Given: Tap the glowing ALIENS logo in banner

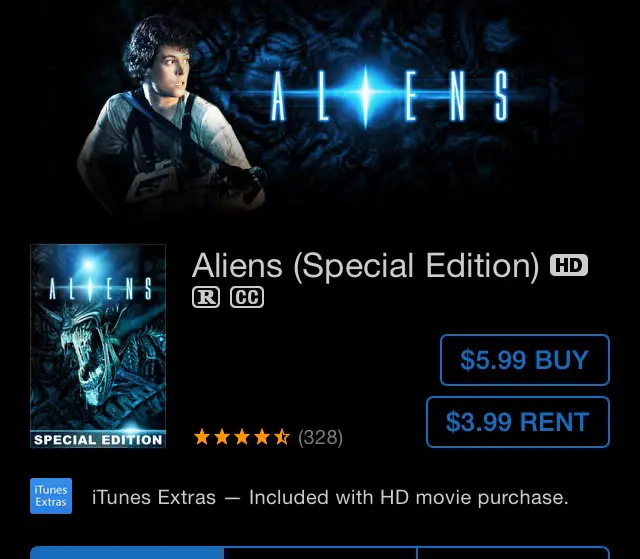Looking at the screenshot, I should (x=389, y=97).
